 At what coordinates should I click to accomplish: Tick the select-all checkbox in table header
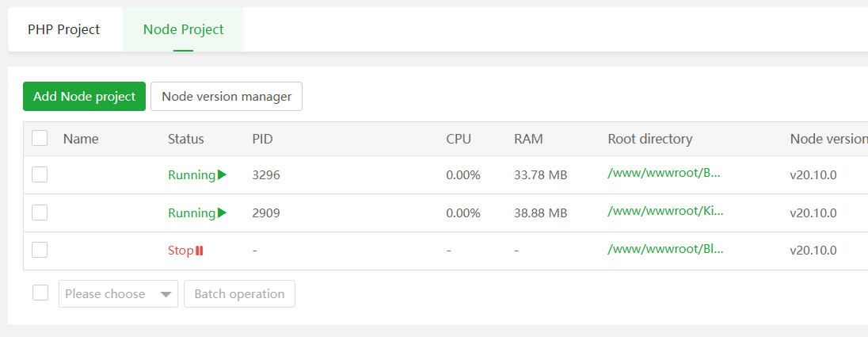pyautogui.click(x=40, y=139)
